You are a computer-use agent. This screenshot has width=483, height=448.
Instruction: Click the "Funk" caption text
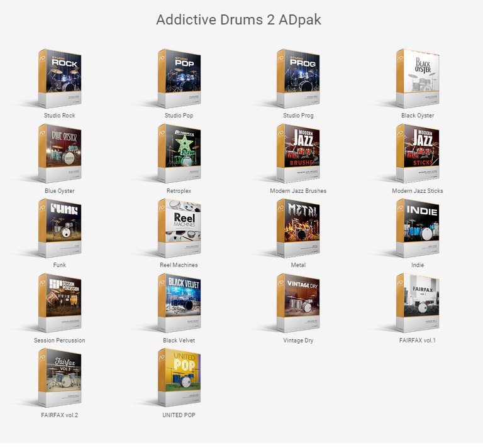60,265
